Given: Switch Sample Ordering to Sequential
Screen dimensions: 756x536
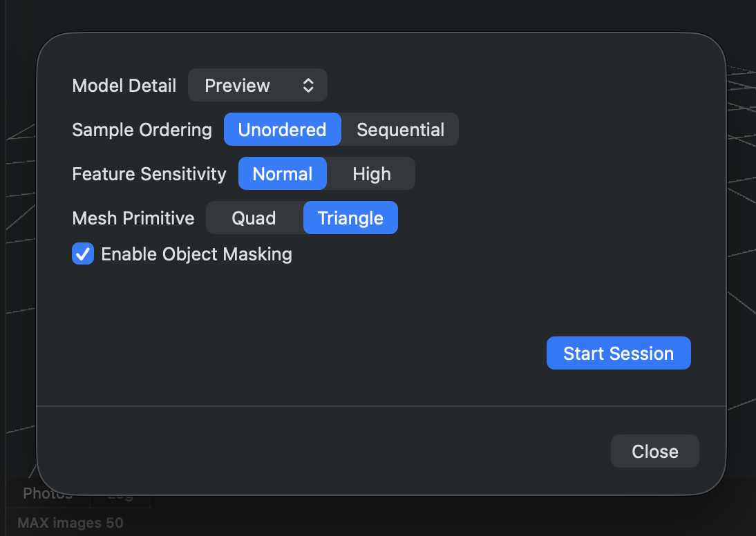Looking at the screenshot, I should [x=400, y=130].
